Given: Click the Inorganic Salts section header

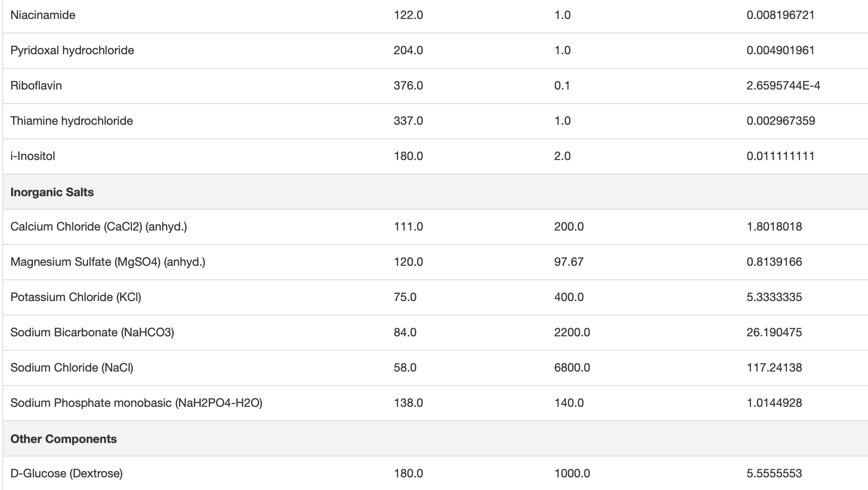Looking at the screenshot, I should tap(52, 192).
